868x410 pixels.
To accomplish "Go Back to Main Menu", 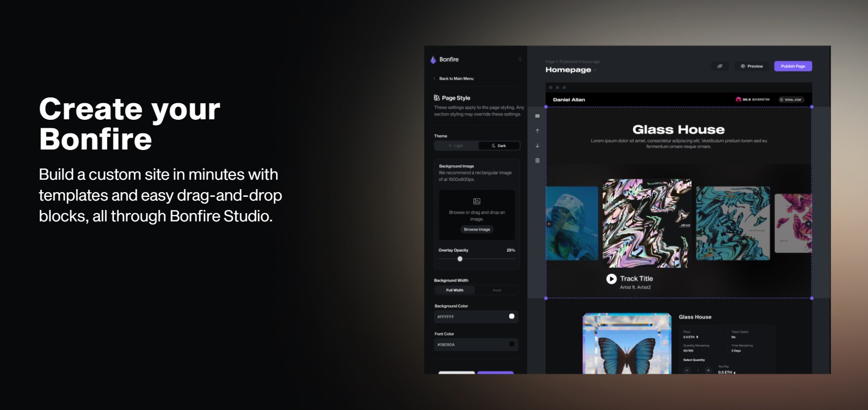I will coord(456,79).
